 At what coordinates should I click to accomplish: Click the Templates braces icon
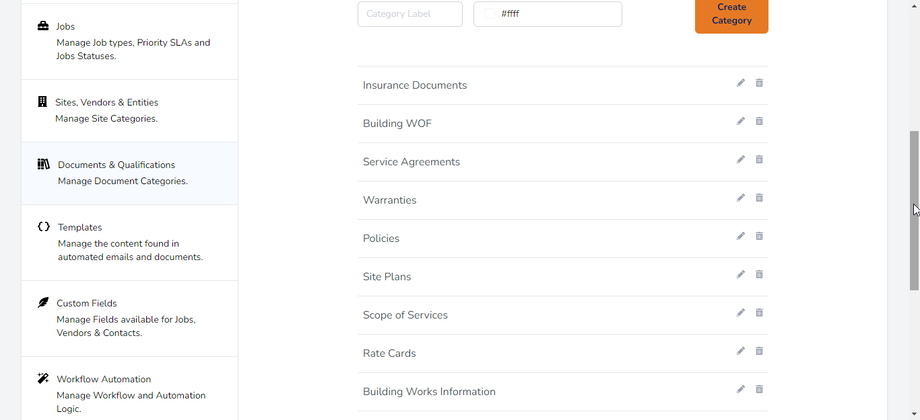[43, 226]
